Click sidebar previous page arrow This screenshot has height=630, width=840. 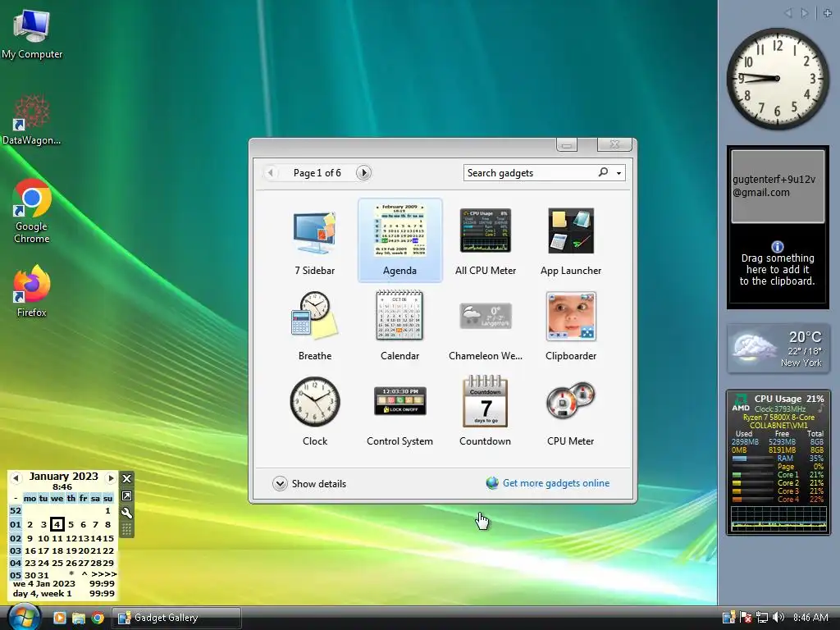788,13
